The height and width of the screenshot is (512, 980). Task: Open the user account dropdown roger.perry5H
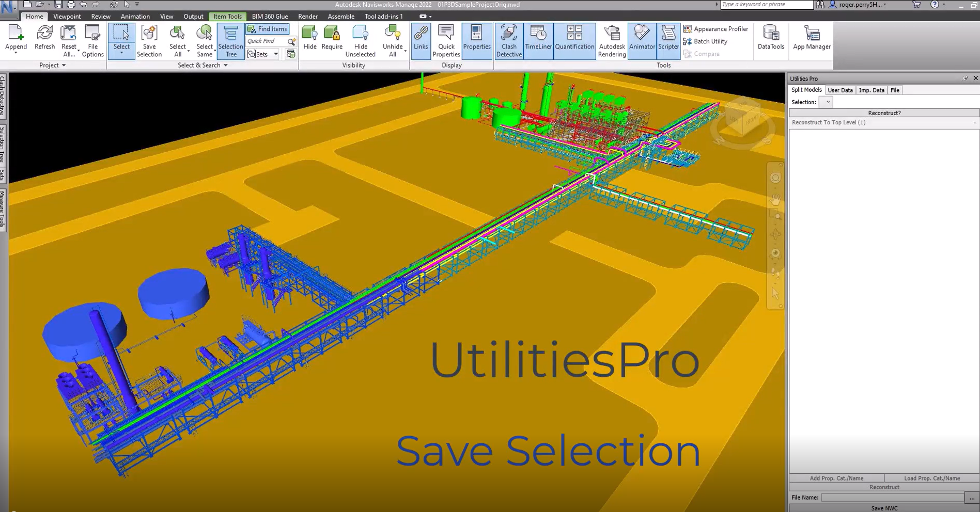click(862, 5)
